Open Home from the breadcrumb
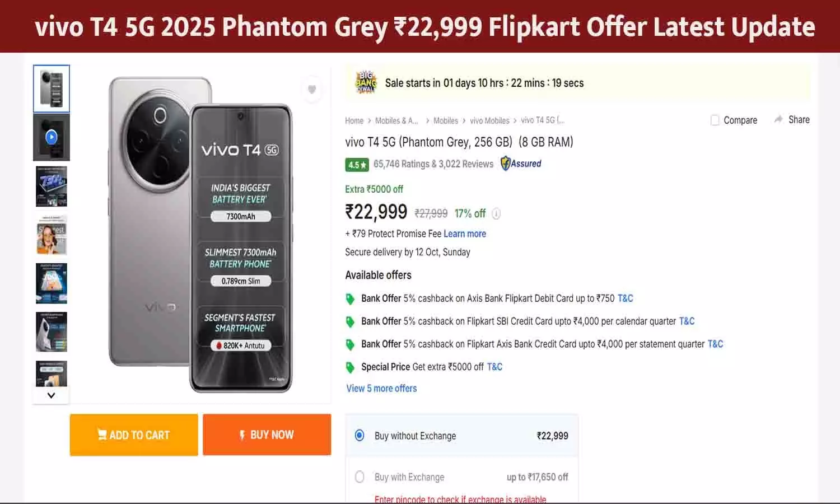This screenshot has height=504, width=840. coord(354,120)
